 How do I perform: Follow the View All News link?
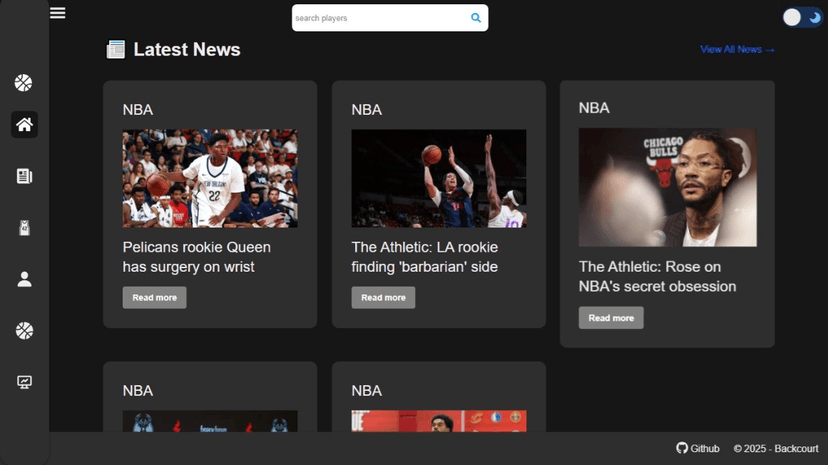point(737,50)
